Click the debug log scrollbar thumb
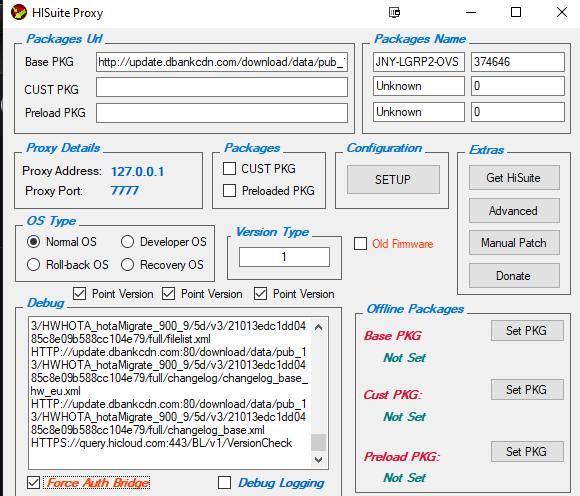 tap(318, 442)
